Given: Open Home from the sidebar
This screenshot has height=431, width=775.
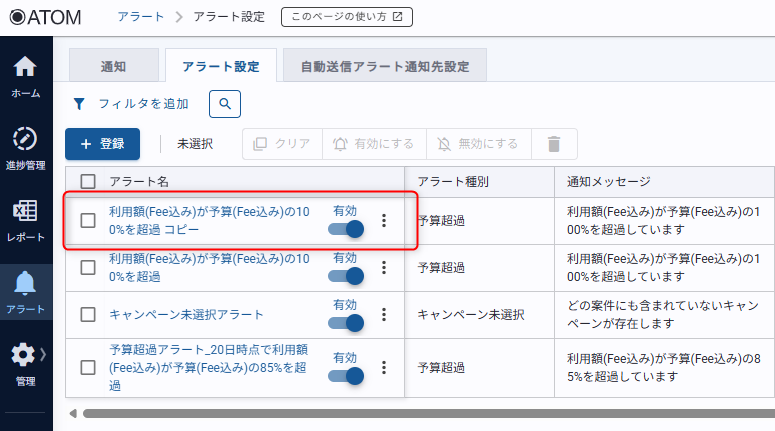Looking at the screenshot, I should pyautogui.click(x=25, y=76).
